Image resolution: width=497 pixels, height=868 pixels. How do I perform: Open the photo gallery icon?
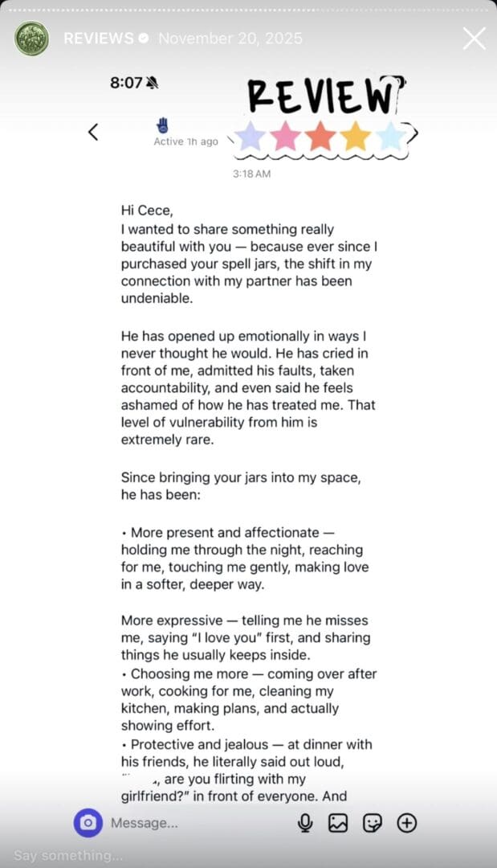pyautogui.click(x=338, y=822)
